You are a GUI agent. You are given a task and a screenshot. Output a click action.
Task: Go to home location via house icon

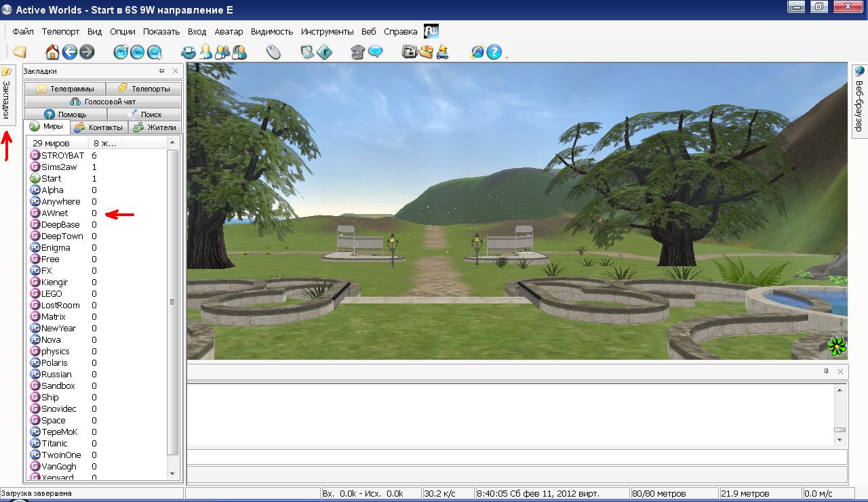click(x=52, y=51)
